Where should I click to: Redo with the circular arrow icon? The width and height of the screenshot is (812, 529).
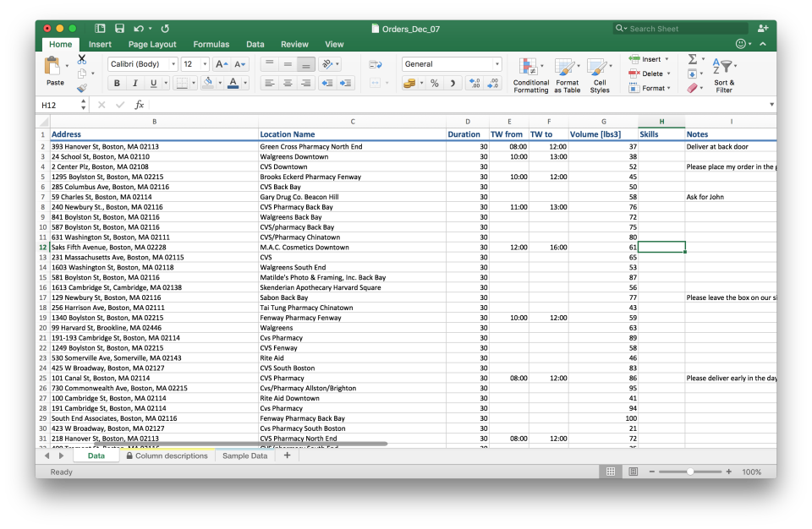click(x=165, y=29)
